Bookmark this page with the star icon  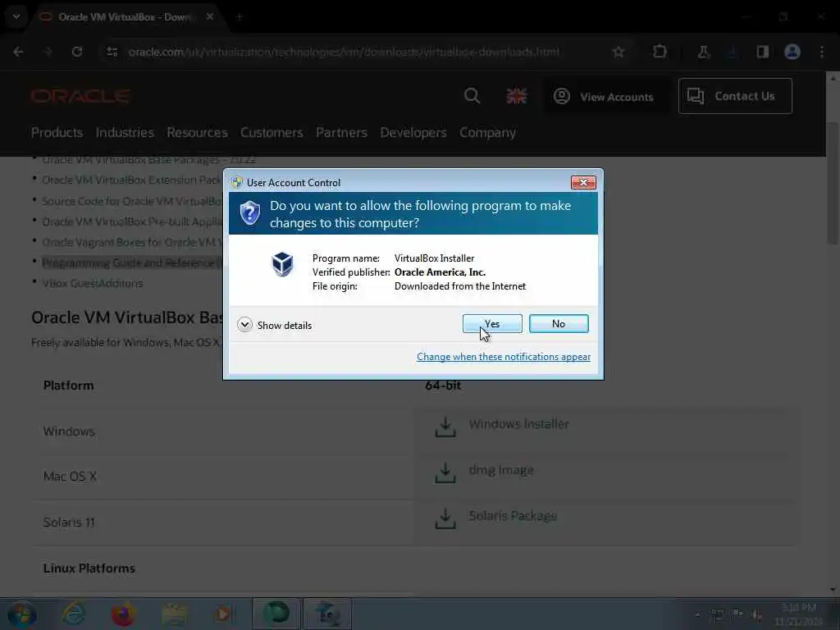(619, 52)
